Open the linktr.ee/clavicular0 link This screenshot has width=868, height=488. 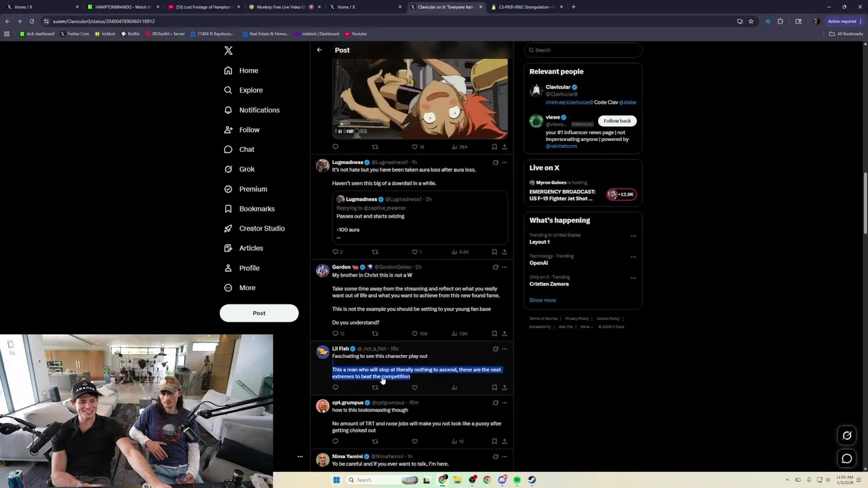tap(569, 102)
